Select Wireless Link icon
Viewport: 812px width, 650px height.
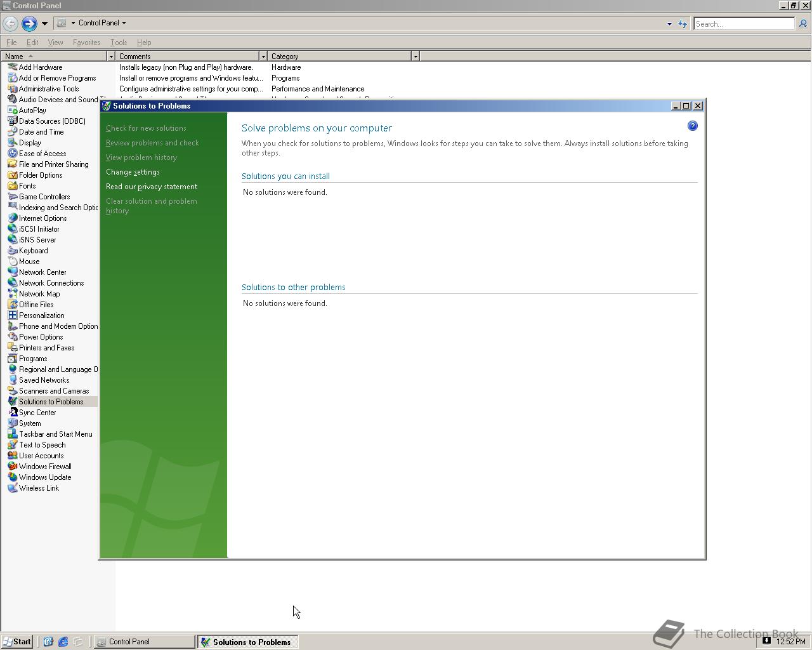click(13, 488)
